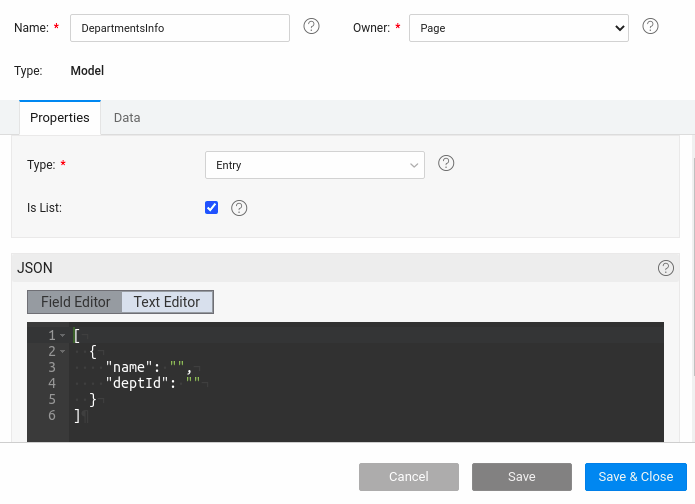This screenshot has height=504, width=695.
Task: Collapse code fold arrow on line 1
Action: pyautogui.click(x=62, y=335)
